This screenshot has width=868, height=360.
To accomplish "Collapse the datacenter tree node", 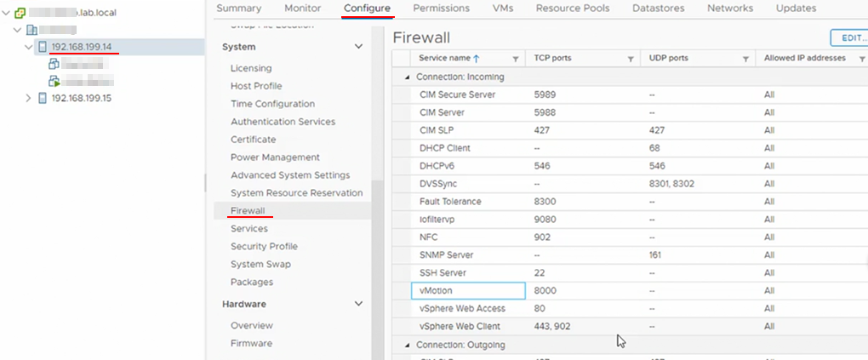I will point(18,29).
